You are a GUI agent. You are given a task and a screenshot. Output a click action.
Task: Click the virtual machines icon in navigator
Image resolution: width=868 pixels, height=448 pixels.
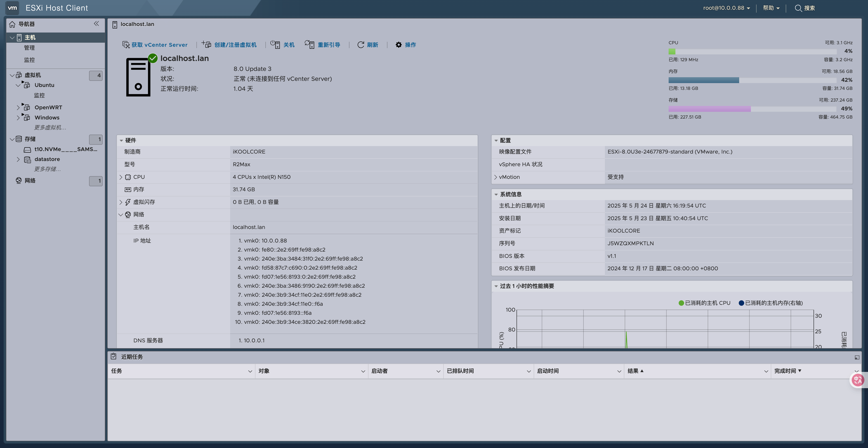pyautogui.click(x=19, y=75)
